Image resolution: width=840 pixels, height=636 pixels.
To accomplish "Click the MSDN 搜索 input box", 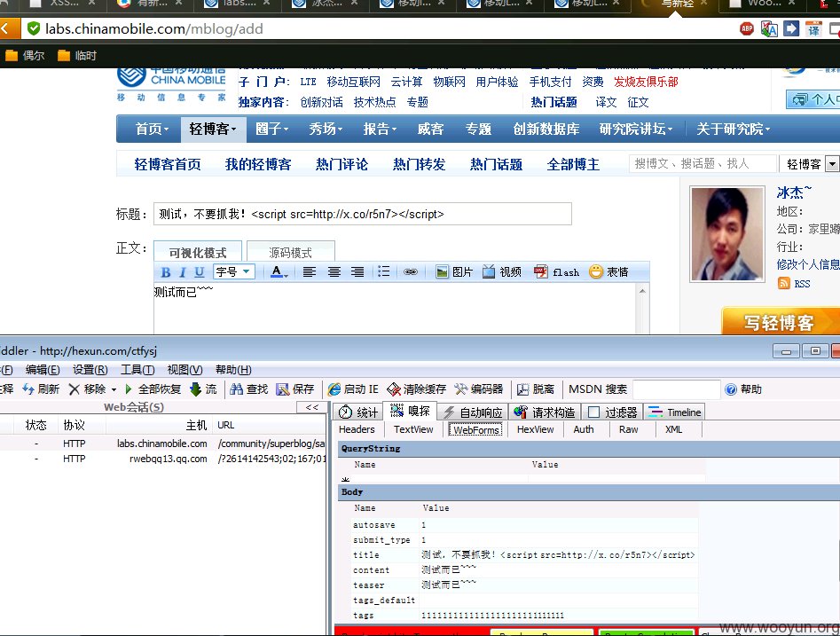I will 676,389.
